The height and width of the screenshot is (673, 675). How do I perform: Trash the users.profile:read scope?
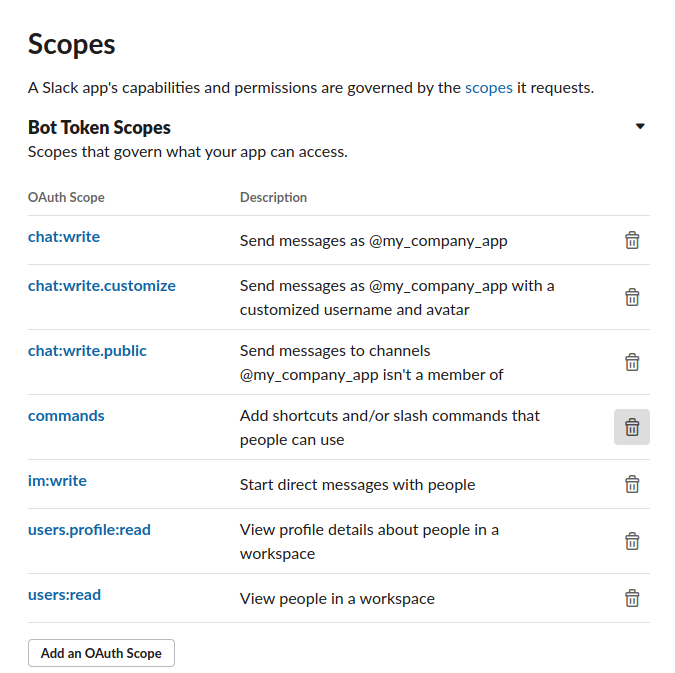[632, 541]
